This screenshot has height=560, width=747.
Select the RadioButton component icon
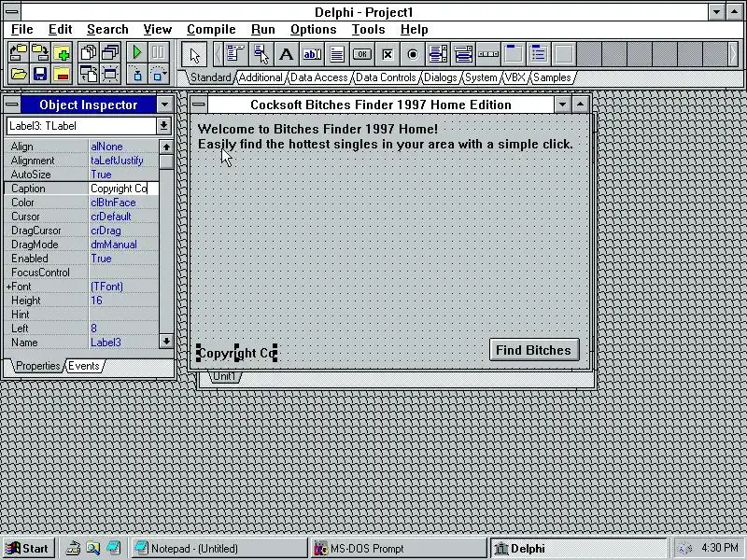413,54
